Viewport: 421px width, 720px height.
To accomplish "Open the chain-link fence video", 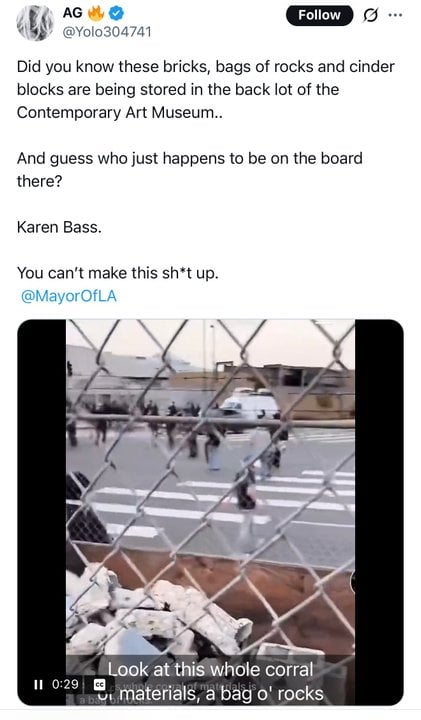I will [210, 512].
